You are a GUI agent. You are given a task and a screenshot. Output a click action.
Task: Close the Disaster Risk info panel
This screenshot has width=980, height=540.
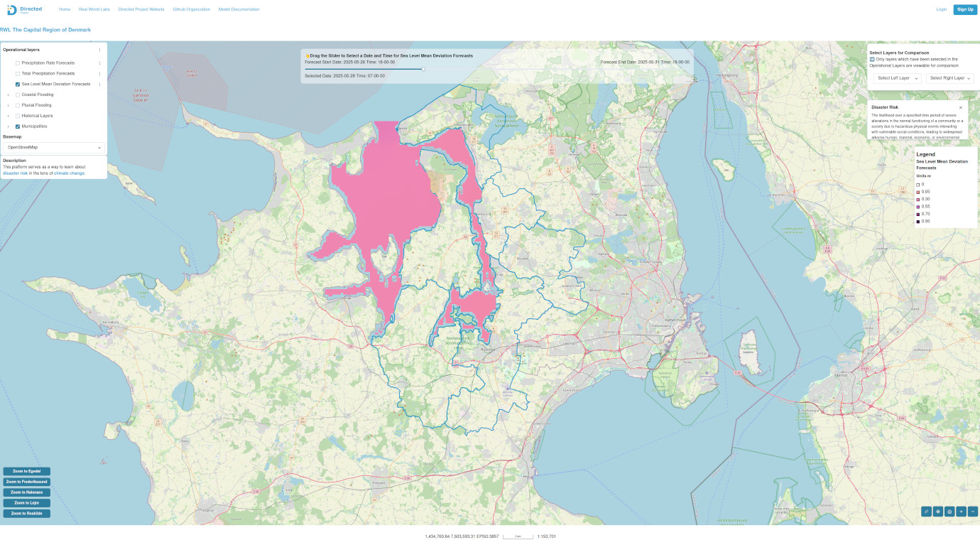961,107
